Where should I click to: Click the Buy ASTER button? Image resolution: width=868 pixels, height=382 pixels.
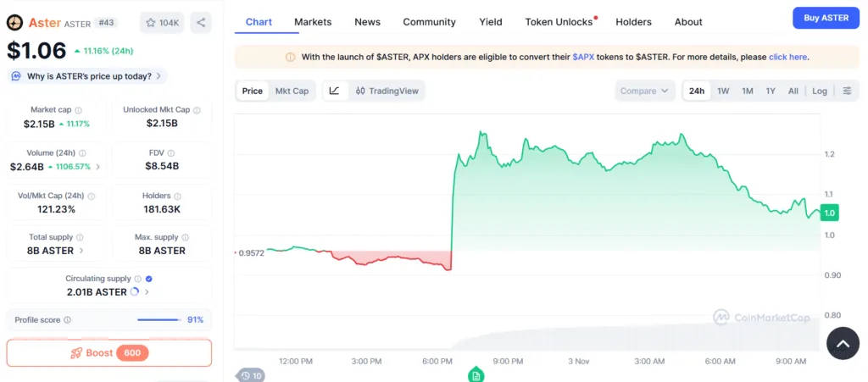click(826, 18)
